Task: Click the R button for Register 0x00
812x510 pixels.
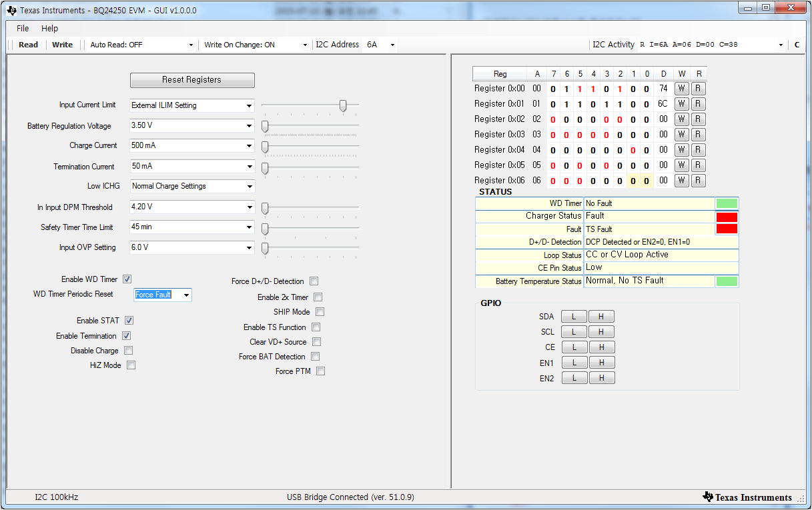Action: click(698, 89)
